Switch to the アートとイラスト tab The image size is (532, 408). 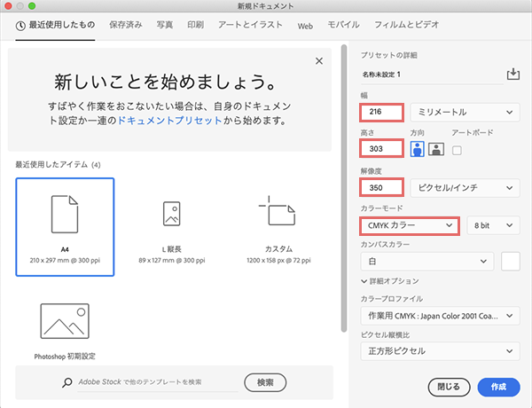point(250,25)
